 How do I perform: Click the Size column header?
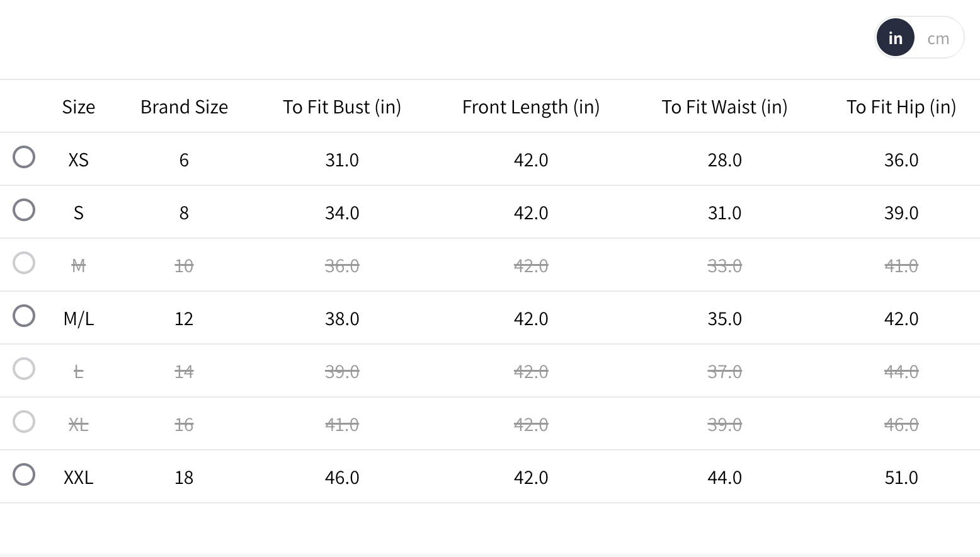coord(79,107)
